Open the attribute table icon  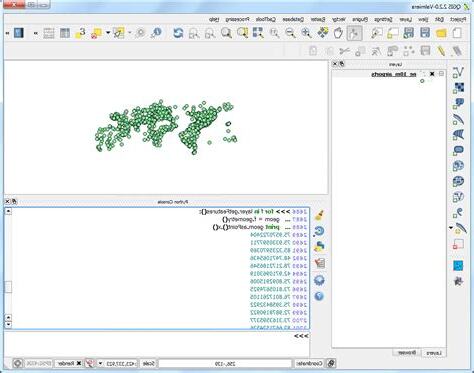pyautogui.click(x=65, y=33)
